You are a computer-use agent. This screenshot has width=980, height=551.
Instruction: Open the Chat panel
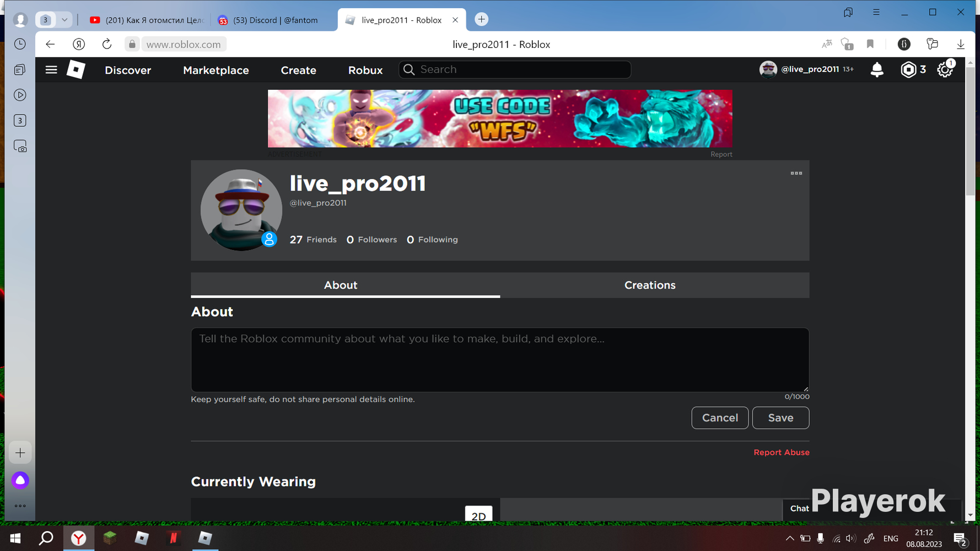799,509
